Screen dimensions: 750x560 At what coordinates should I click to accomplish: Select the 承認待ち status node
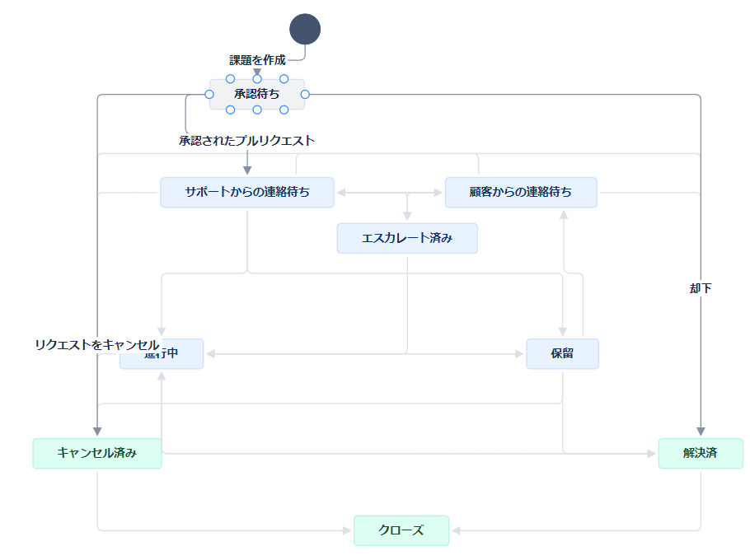(x=257, y=95)
